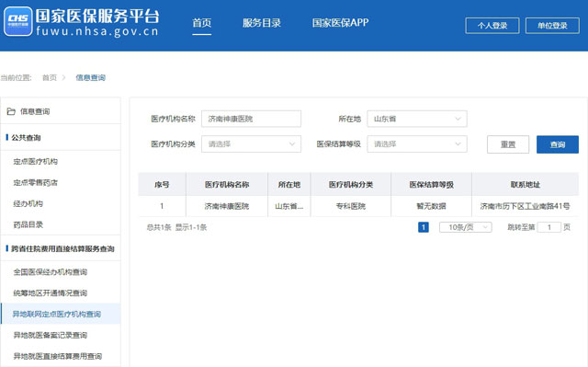Open the 医疗机构分类 dropdown
The height and width of the screenshot is (367, 588).
[x=251, y=144]
